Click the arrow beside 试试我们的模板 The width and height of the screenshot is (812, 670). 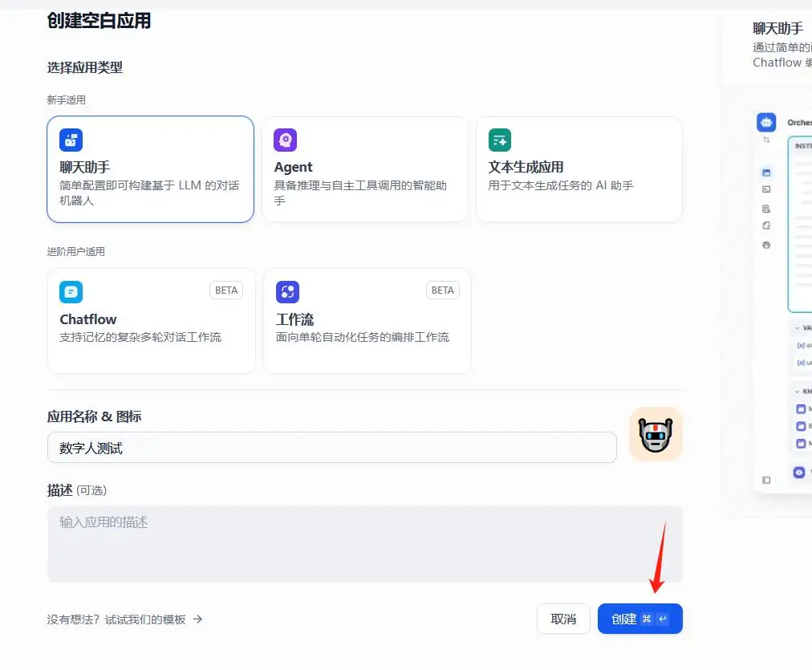[x=197, y=619]
